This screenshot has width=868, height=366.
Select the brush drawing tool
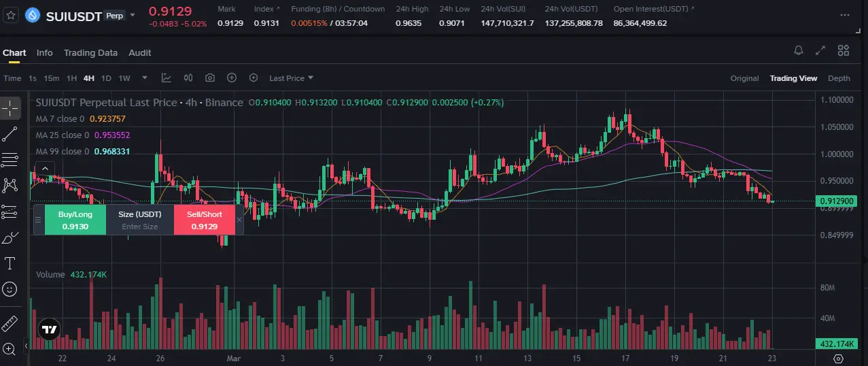pos(10,237)
